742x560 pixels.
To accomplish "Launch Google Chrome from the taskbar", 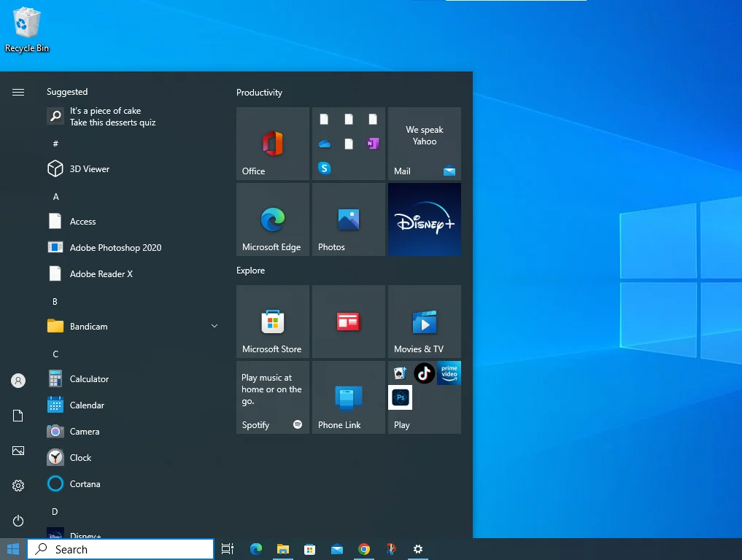I will click(364, 549).
